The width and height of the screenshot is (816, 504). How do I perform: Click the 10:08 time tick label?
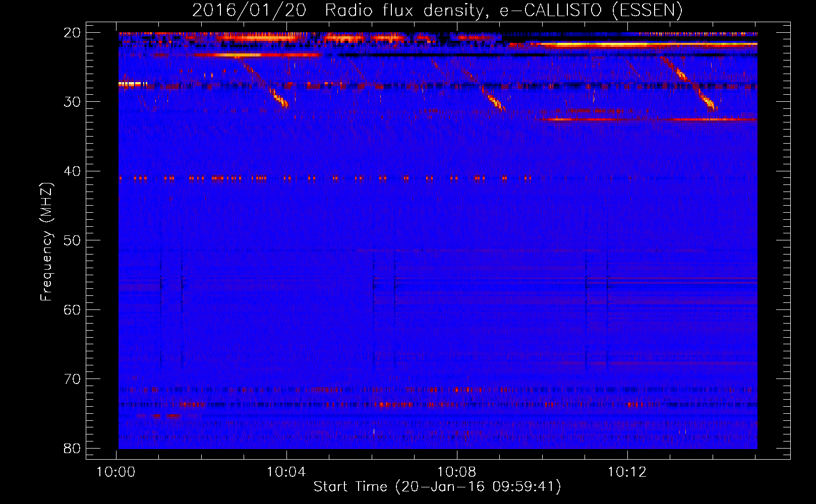click(x=457, y=472)
